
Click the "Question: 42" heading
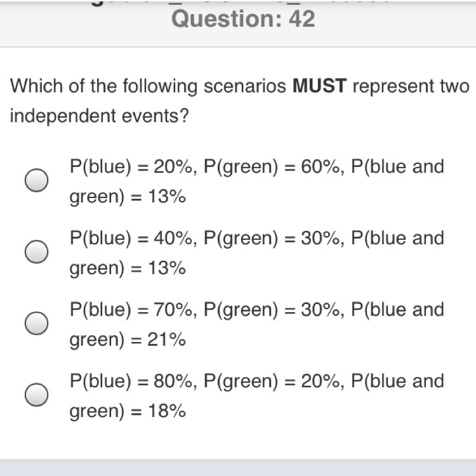243,19
